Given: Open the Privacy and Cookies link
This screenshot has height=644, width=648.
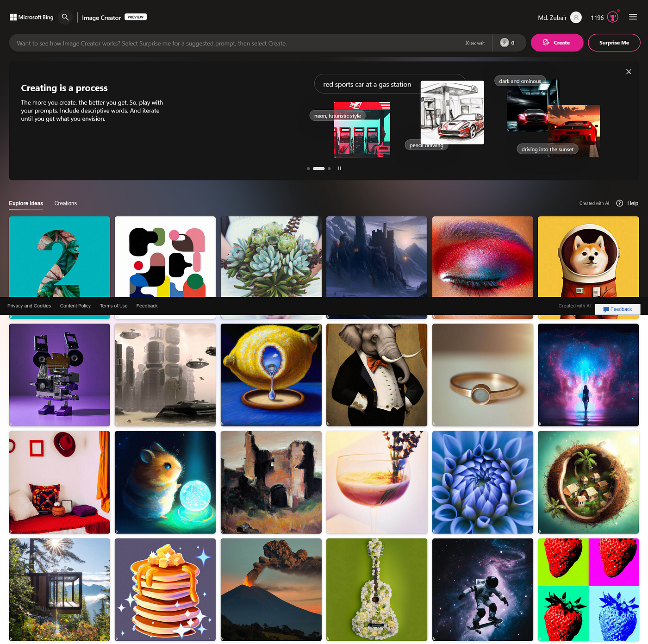Looking at the screenshot, I should point(29,306).
